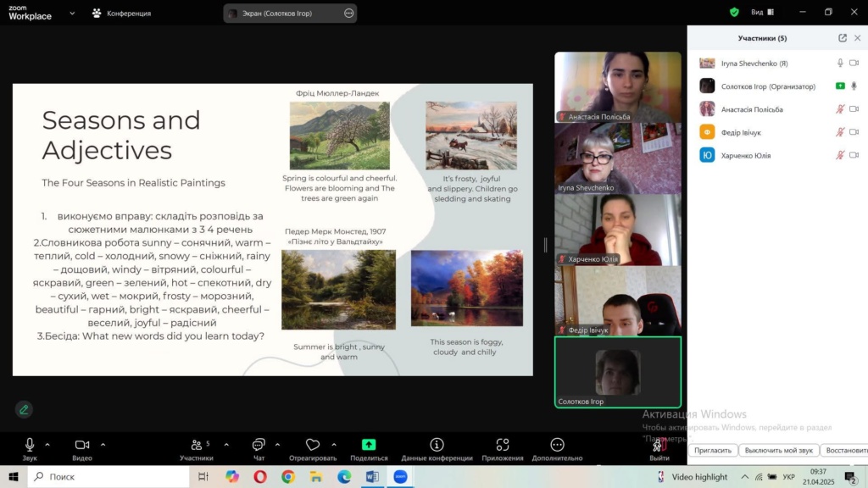Open more options on the shared screen tab

click(x=348, y=14)
